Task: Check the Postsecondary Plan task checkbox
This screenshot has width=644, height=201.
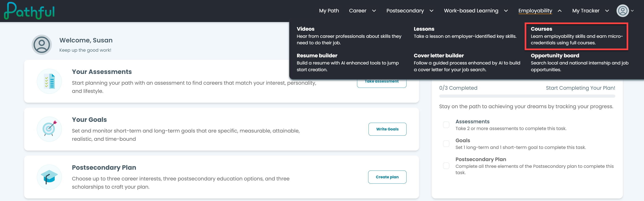Action: 446,166
